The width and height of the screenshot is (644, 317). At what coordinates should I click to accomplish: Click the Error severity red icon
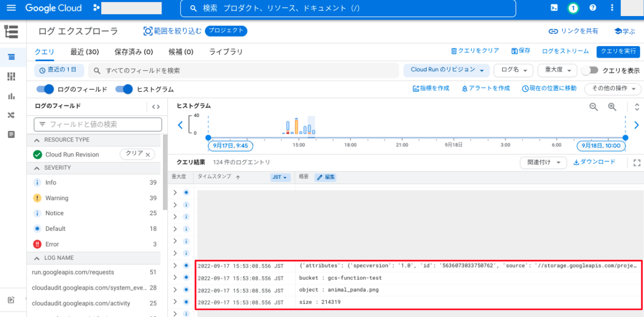click(37, 244)
